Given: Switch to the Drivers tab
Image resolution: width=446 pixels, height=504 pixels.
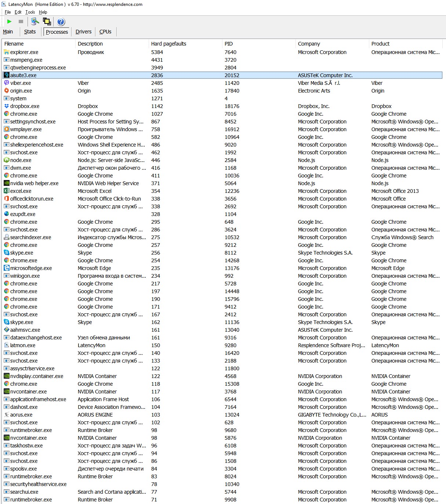Looking at the screenshot, I should [83, 32].
